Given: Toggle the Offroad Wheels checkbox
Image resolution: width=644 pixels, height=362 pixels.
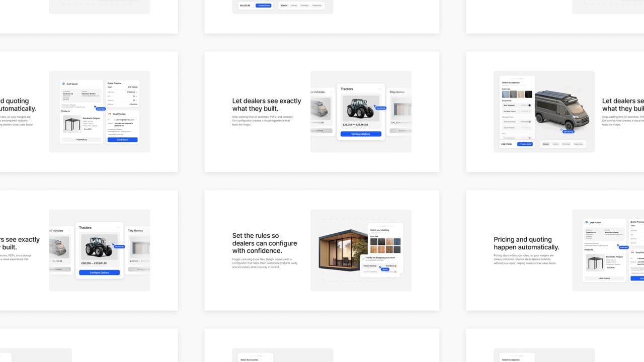Looking at the screenshot, I should click(x=529, y=122).
